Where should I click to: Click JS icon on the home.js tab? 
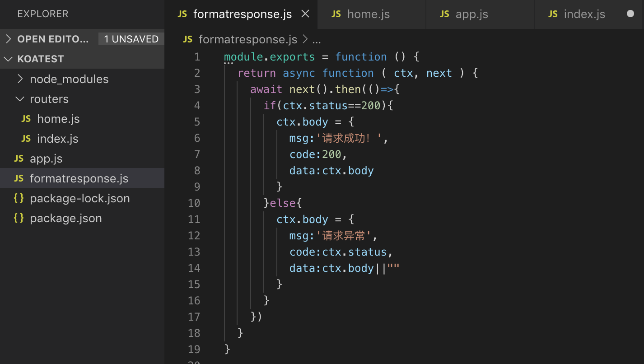[336, 14]
